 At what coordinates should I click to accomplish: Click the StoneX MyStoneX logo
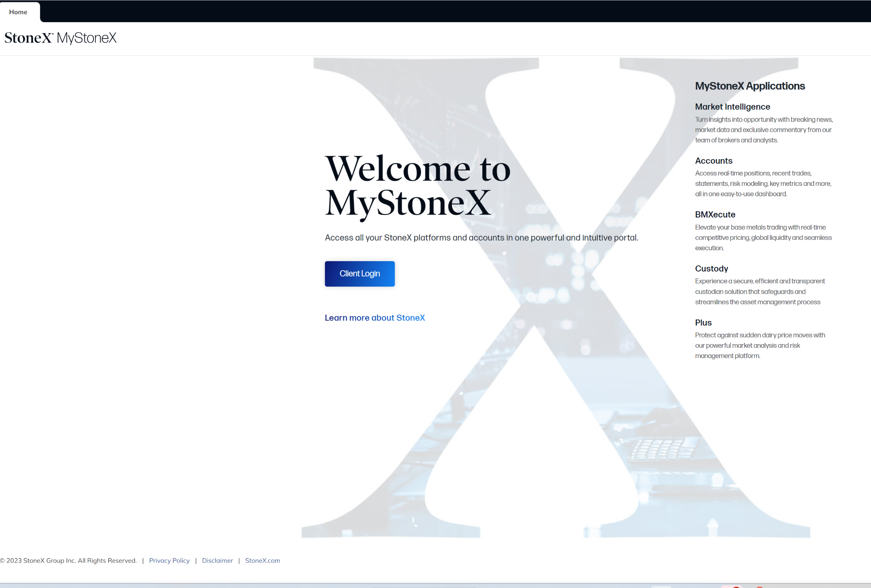pos(60,38)
